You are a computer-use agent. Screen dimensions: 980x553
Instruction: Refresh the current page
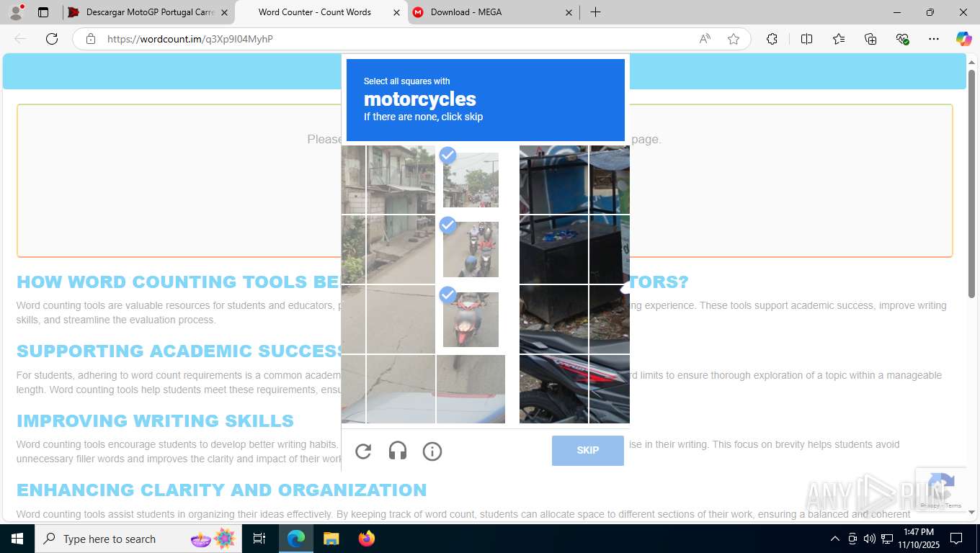pyautogui.click(x=52, y=39)
